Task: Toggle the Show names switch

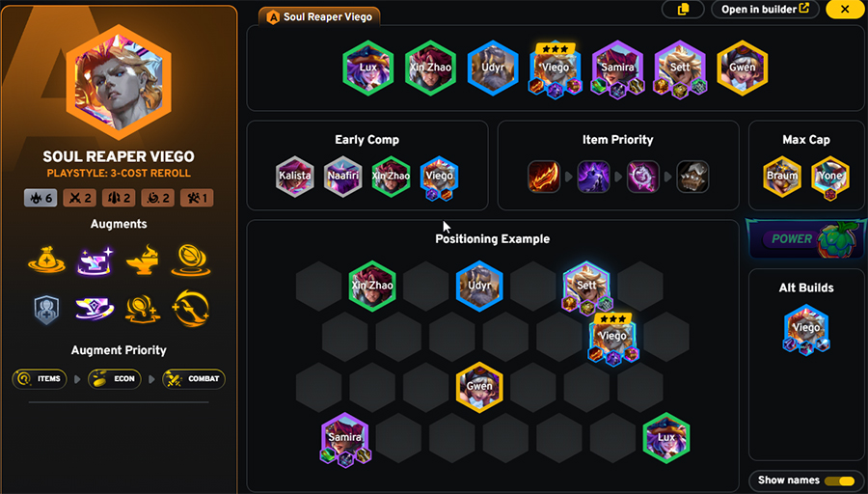Action: tap(839, 480)
